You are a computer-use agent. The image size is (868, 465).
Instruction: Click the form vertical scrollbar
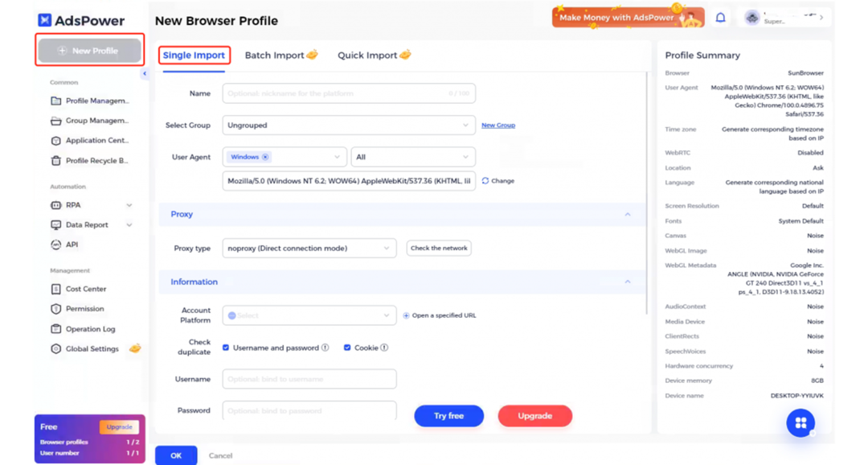coord(646,194)
